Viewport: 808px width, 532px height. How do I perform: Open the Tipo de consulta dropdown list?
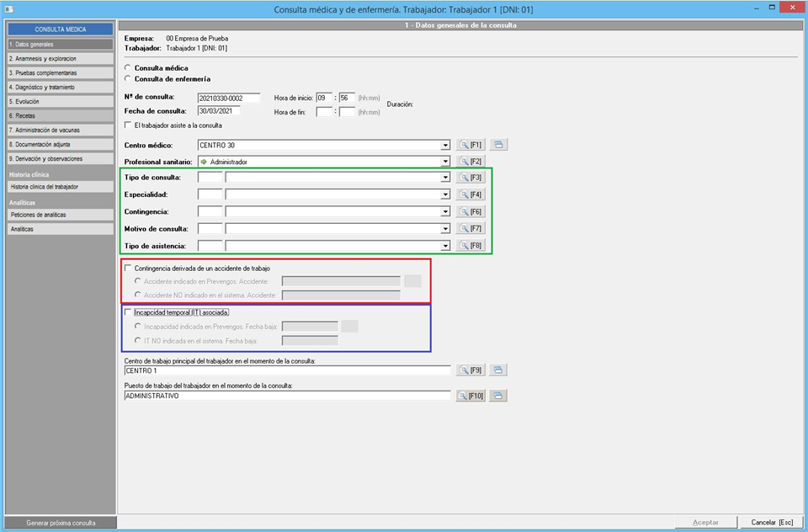[x=444, y=178]
